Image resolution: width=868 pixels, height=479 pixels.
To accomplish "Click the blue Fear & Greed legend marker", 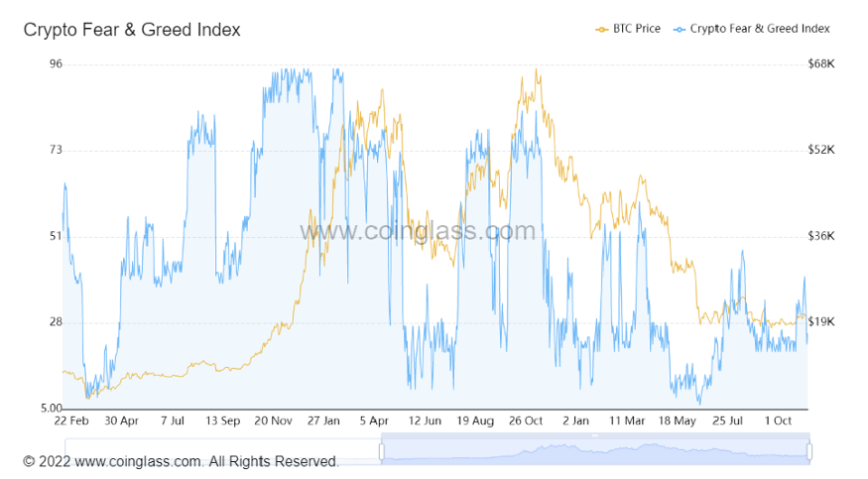I will point(680,29).
